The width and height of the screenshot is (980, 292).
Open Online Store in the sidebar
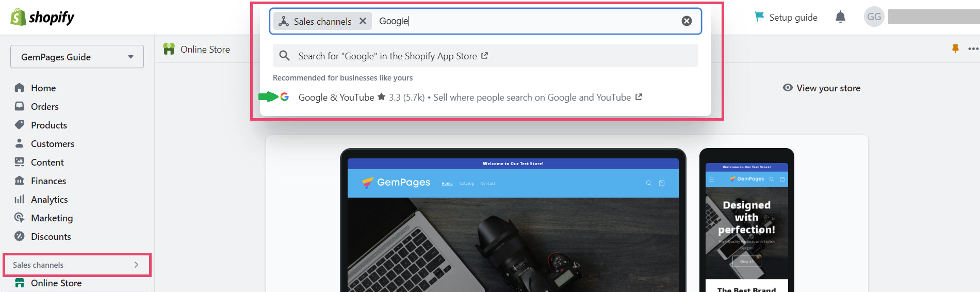coord(56,283)
